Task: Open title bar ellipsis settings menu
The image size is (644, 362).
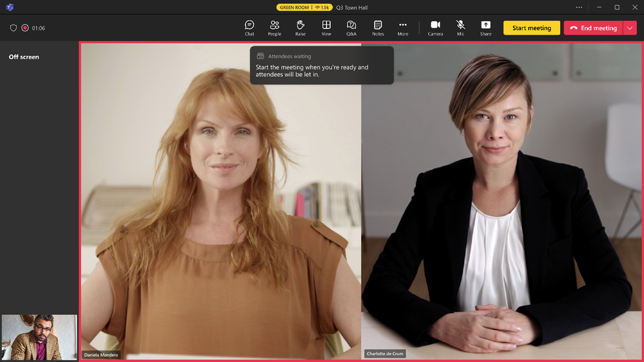Action: (579, 7)
